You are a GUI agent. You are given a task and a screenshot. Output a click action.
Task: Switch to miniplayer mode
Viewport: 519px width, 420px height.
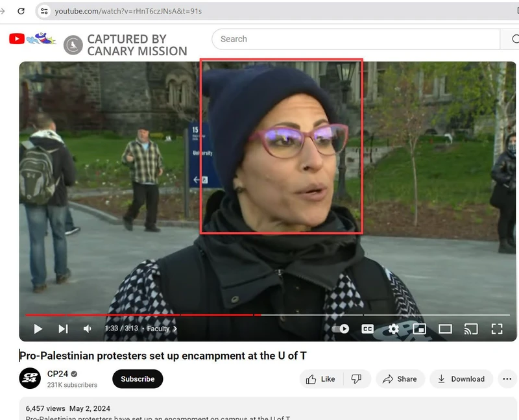coord(419,328)
